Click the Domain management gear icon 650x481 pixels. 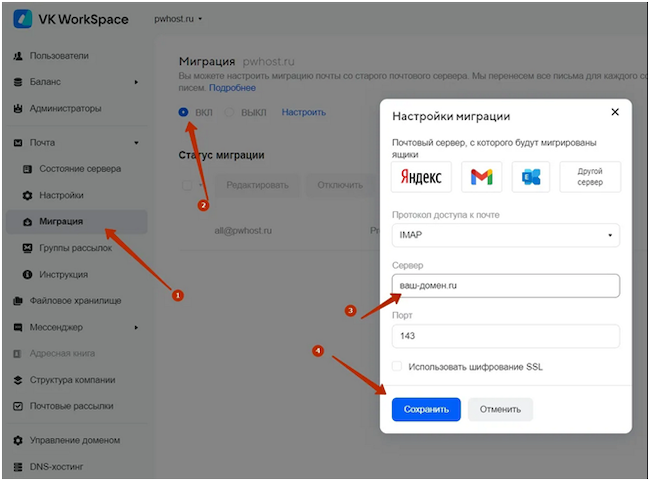pyautogui.click(x=18, y=440)
